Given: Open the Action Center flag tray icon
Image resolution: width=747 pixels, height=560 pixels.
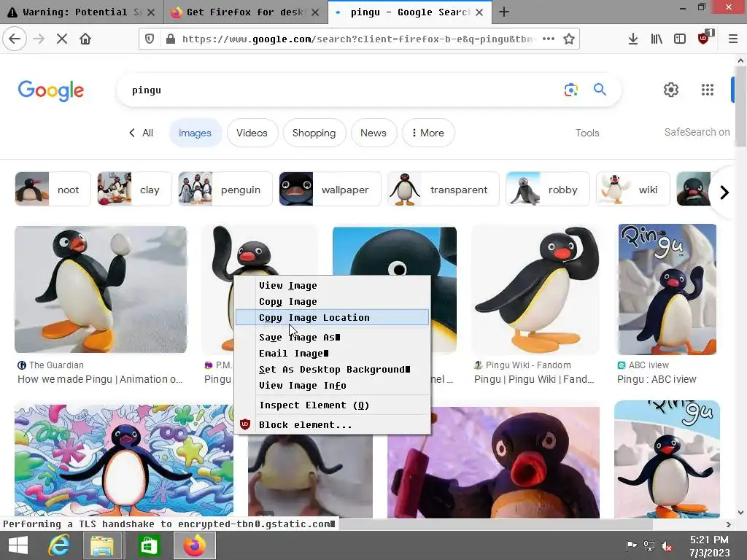Looking at the screenshot, I should pyautogui.click(x=631, y=546).
